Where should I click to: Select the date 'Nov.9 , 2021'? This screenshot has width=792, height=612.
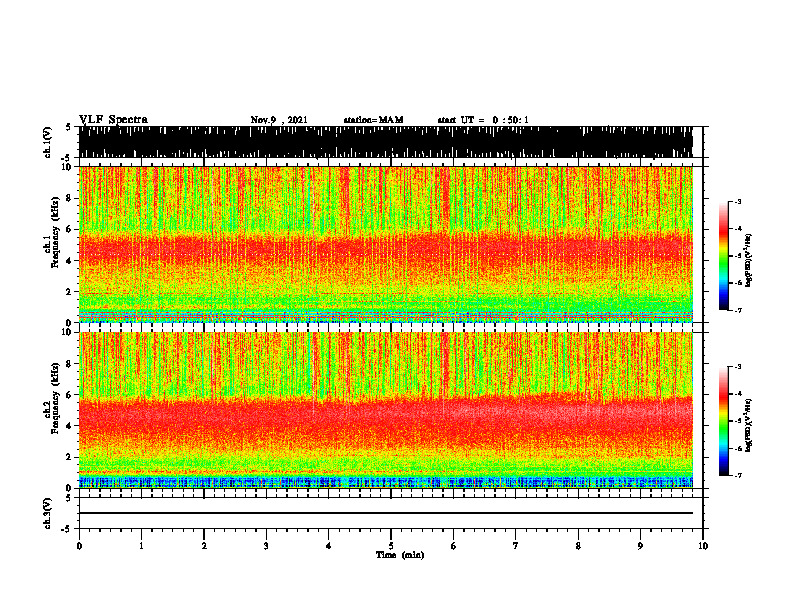click(x=279, y=120)
